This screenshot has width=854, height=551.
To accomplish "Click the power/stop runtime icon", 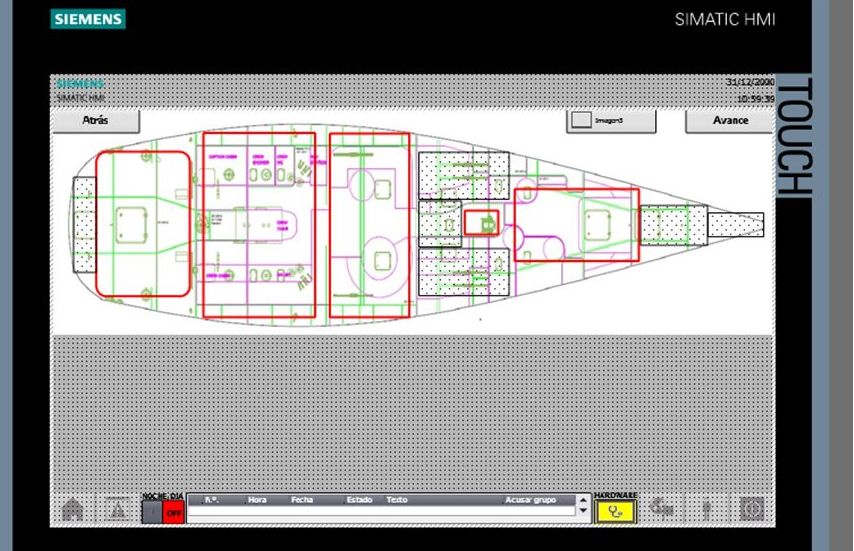I will tap(752, 510).
